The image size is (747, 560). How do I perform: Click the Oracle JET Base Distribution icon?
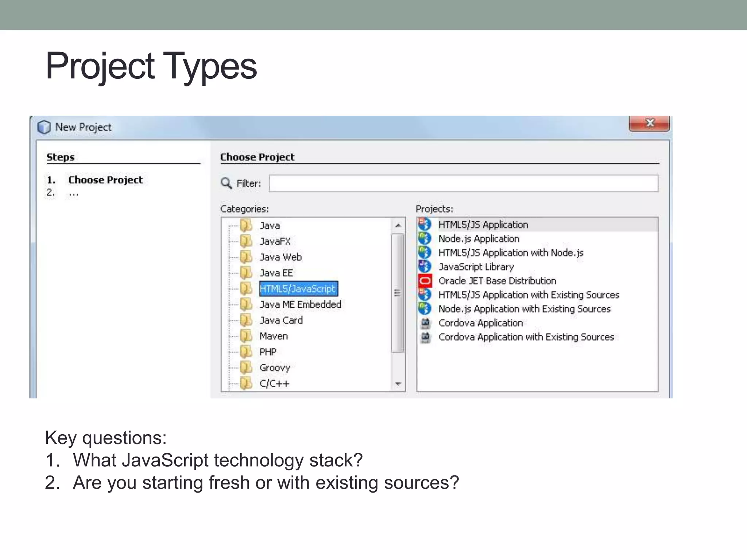click(x=425, y=280)
